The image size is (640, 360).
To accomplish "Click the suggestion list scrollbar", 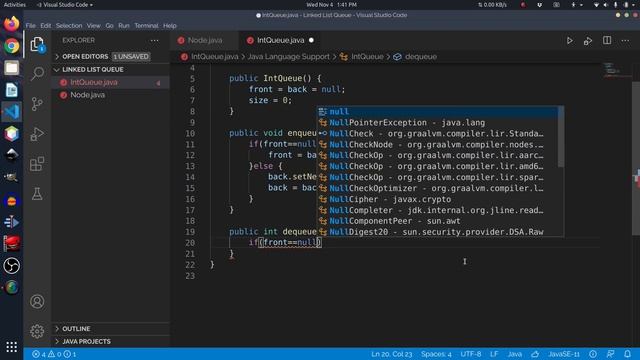I will pyautogui.click(x=561, y=137).
